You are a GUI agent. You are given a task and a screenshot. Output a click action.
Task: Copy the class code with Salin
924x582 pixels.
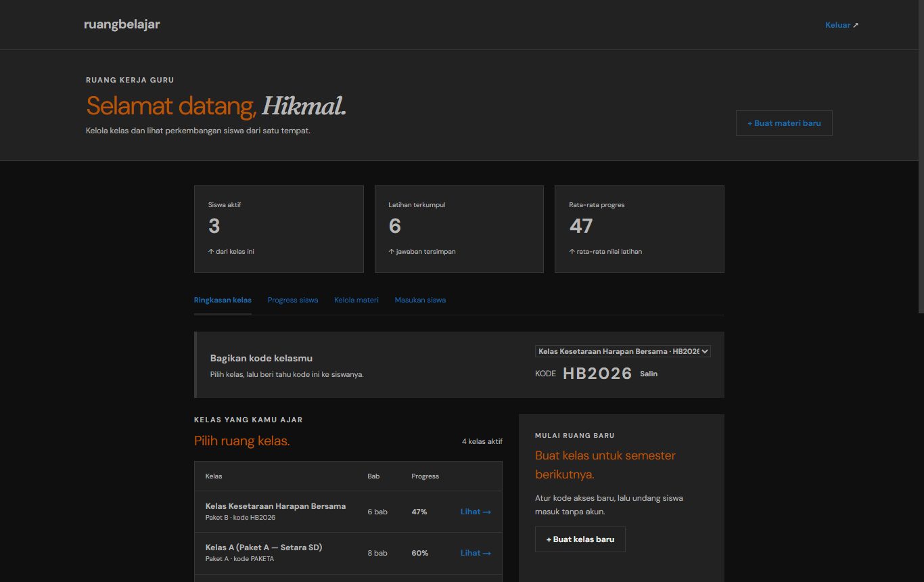(x=649, y=374)
